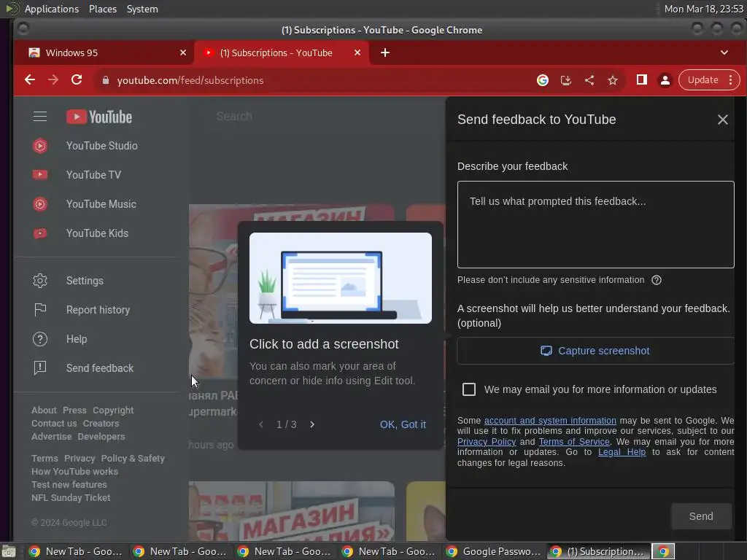The image size is (747, 560).
Task: Go to next tip in screenshot tutorial
Action: click(x=312, y=424)
